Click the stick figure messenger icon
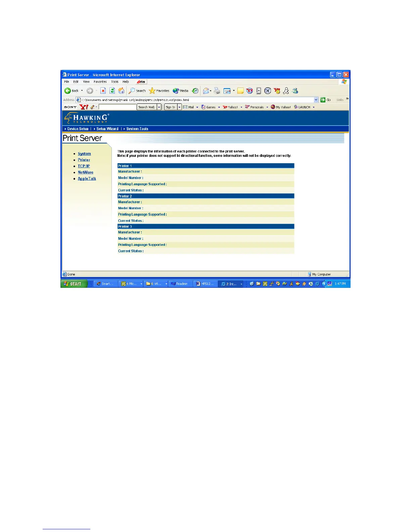The image size is (411, 532). (x=286, y=91)
